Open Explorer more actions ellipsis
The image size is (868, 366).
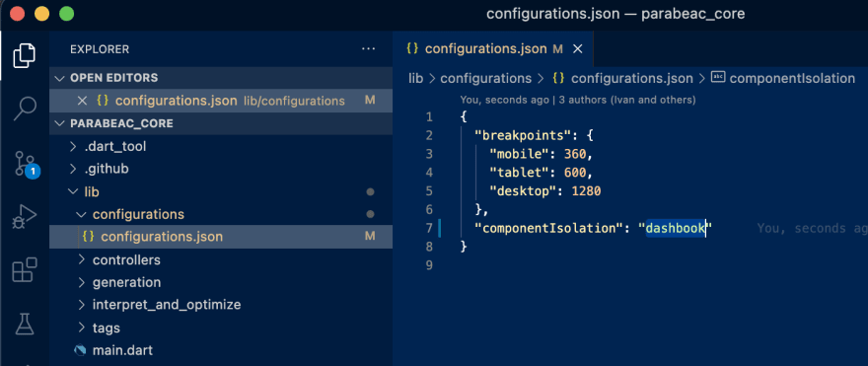tap(368, 49)
